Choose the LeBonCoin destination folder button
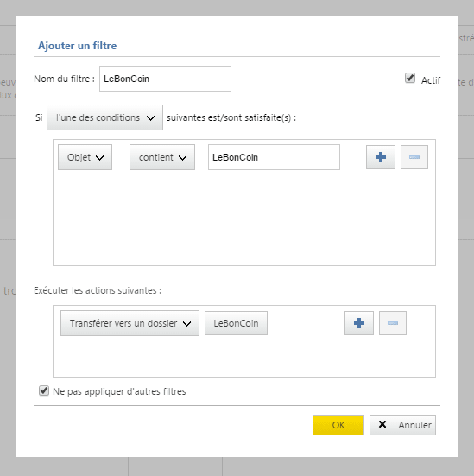 tap(236, 323)
